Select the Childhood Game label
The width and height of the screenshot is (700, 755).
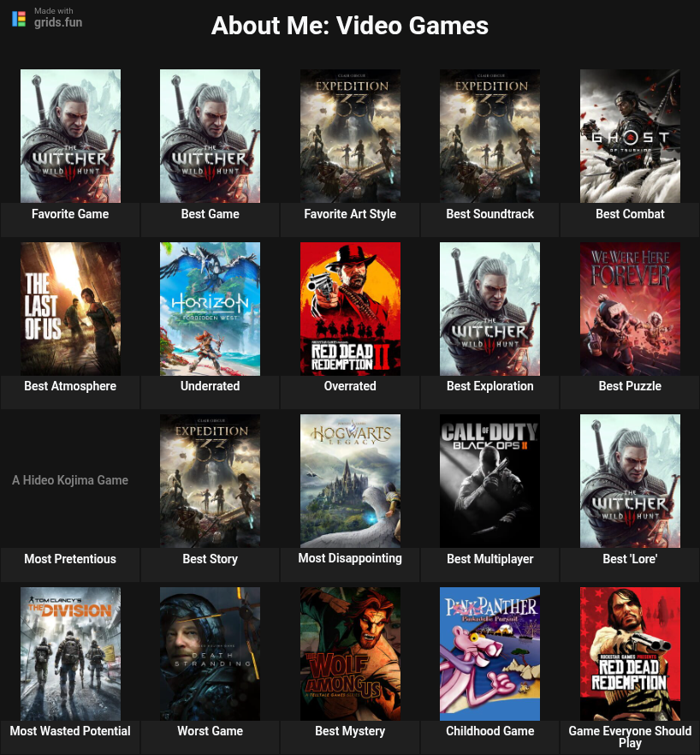[x=489, y=731]
